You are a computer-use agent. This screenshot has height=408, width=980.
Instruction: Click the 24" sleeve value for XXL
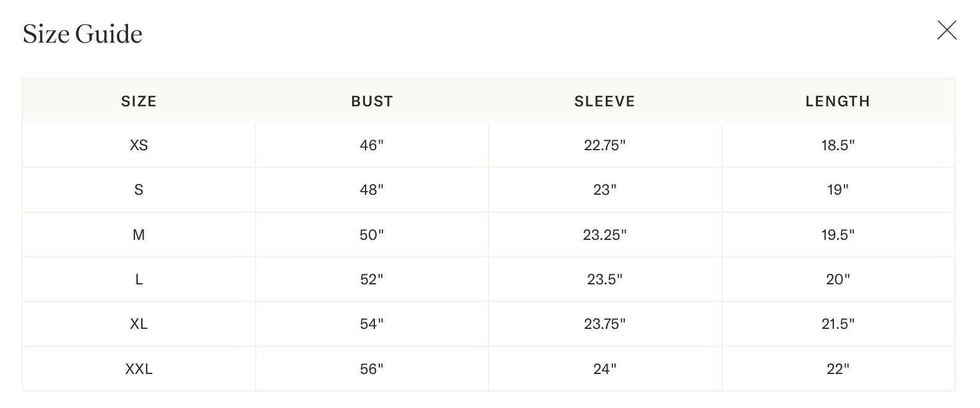[604, 369]
